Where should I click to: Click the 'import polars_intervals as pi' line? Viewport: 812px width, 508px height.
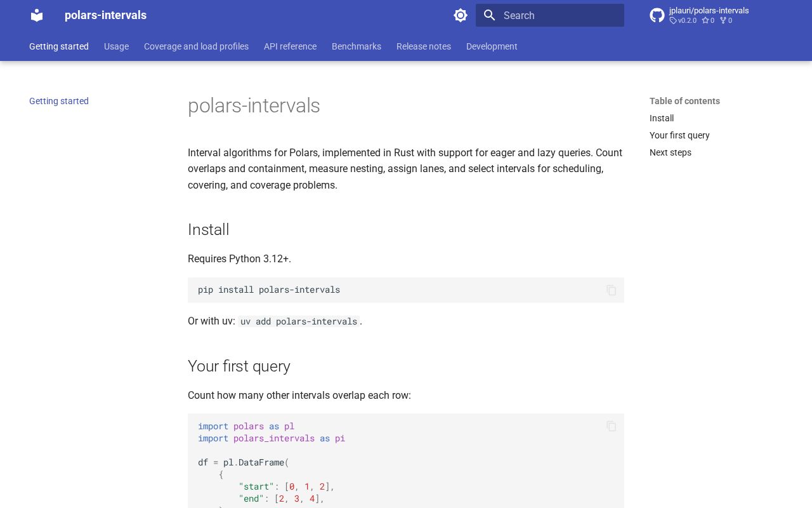(x=272, y=438)
